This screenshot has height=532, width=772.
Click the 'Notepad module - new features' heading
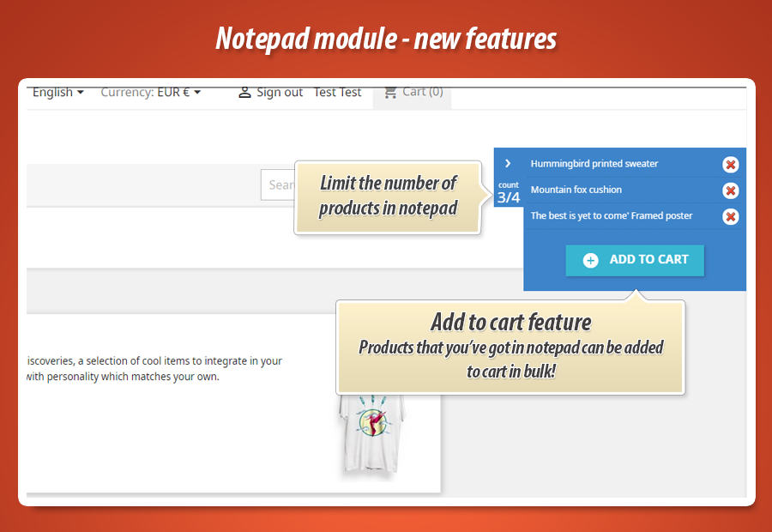386,39
